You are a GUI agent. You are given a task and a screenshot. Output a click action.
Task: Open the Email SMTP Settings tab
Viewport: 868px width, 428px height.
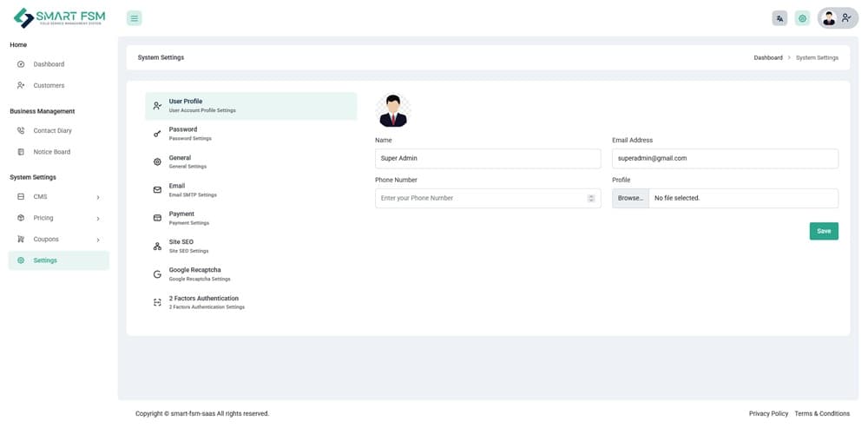click(192, 189)
